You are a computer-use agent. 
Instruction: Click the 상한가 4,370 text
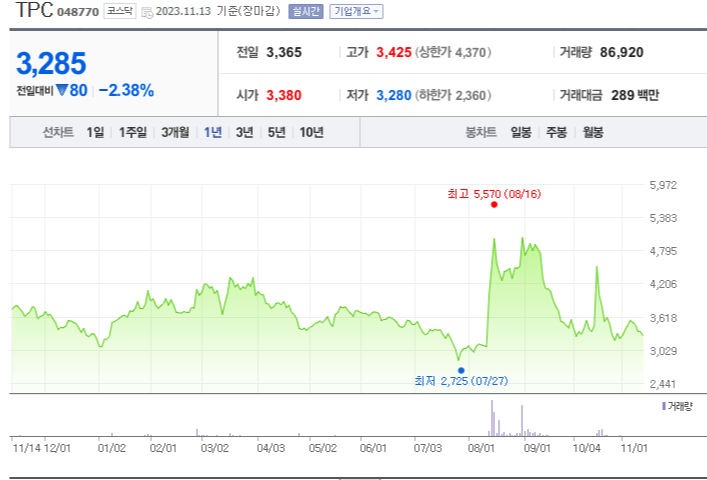453,52
